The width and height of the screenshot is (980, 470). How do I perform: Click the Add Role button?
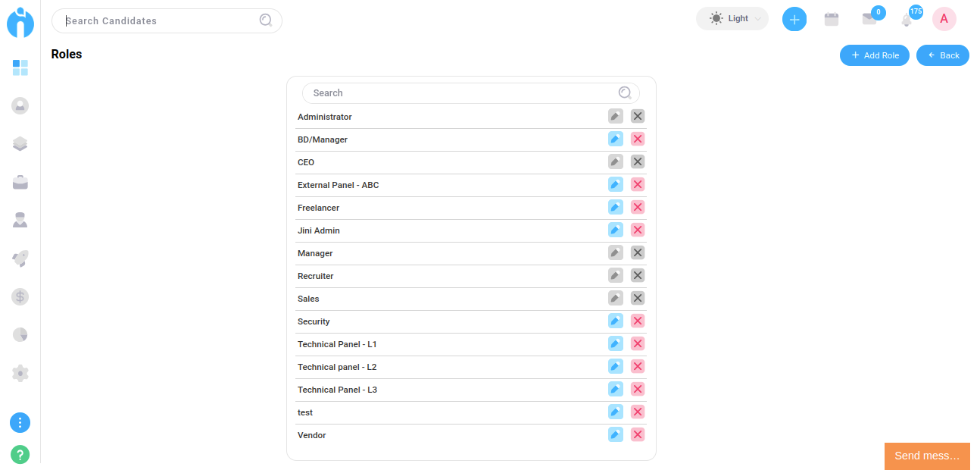874,55
